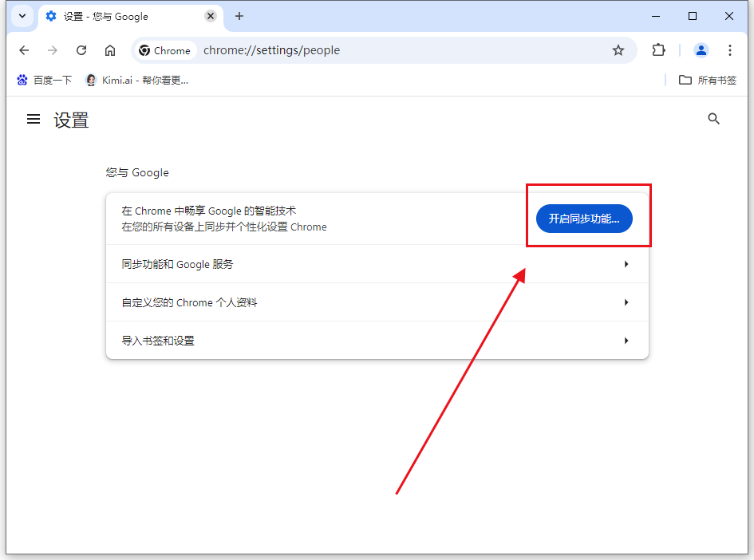The height and width of the screenshot is (560, 754).
Task: Open the Kimi.ai bookmark
Action: (x=137, y=81)
